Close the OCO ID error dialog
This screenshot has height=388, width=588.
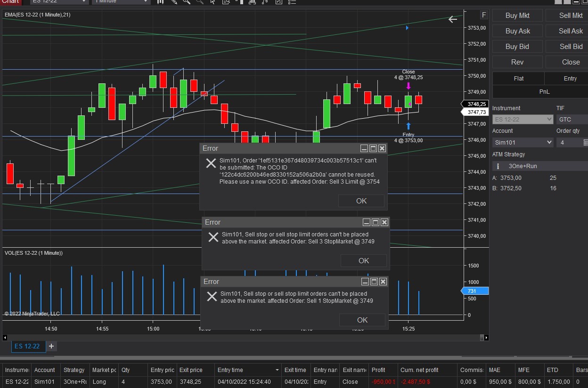382,148
